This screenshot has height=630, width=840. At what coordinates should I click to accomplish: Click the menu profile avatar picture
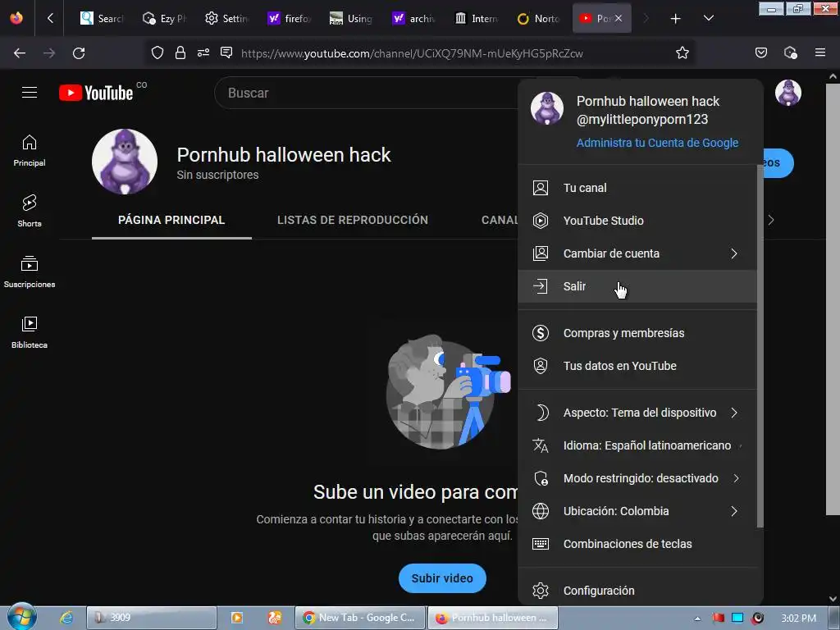tap(547, 107)
